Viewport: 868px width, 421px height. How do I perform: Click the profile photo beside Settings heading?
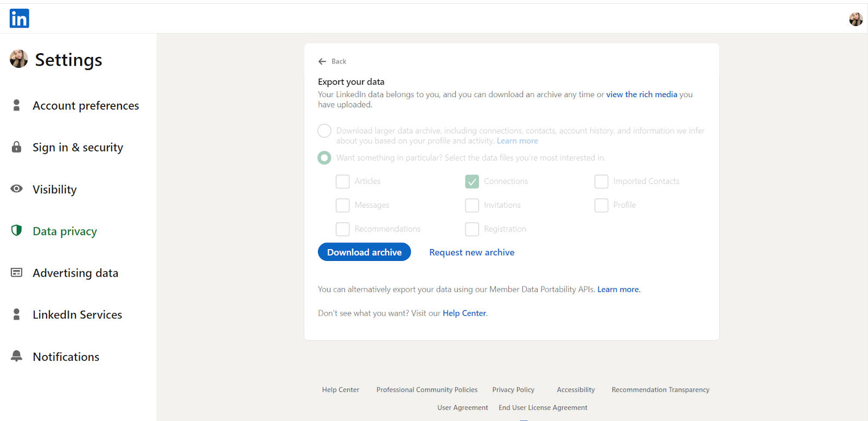pyautogui.click(x=19, y=59)
